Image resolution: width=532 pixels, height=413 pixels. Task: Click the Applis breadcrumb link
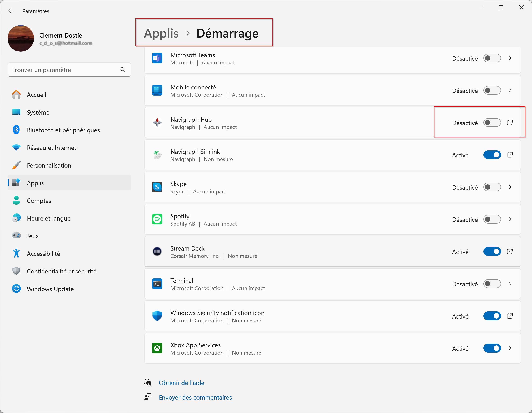pos(161,33)
